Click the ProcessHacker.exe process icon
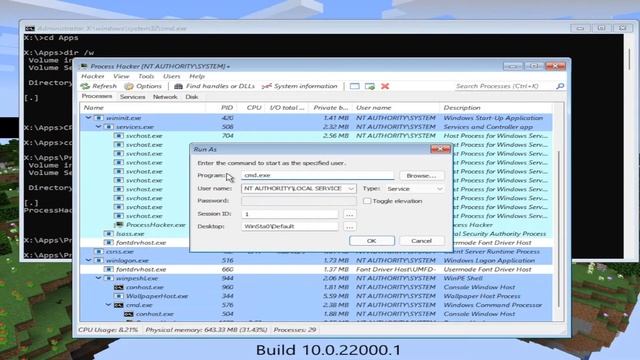 click(x=119, y=224)
